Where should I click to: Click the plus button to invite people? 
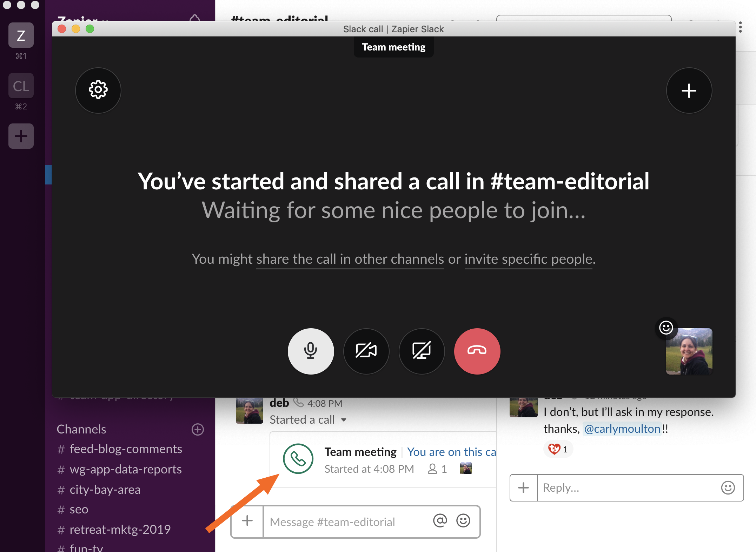point(689,90)
